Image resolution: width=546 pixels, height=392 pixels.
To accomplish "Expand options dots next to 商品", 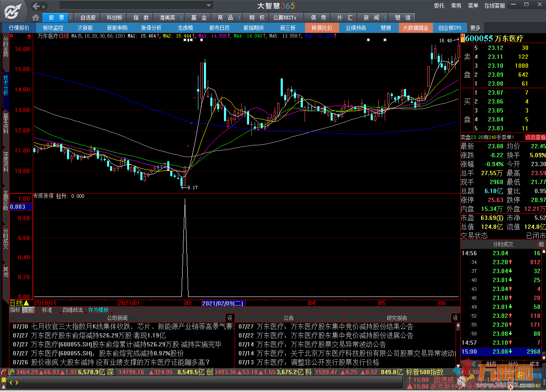I will [x=240, y=17].
